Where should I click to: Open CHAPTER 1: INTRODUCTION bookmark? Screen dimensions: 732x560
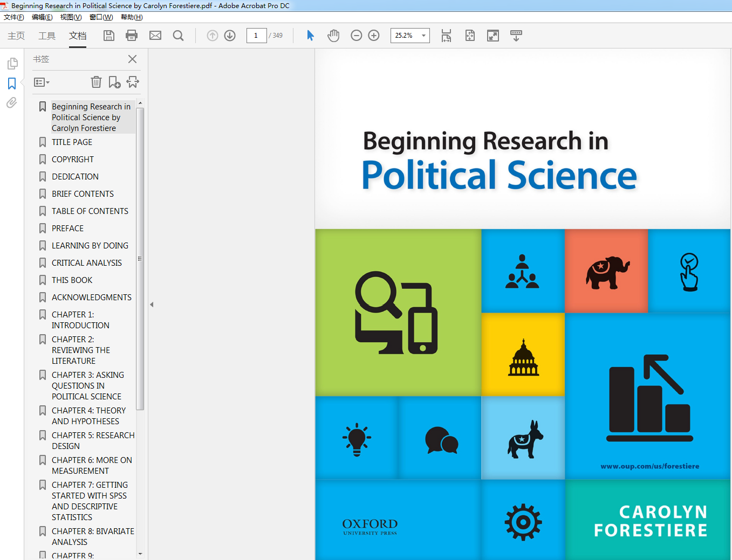click(80, 320)
